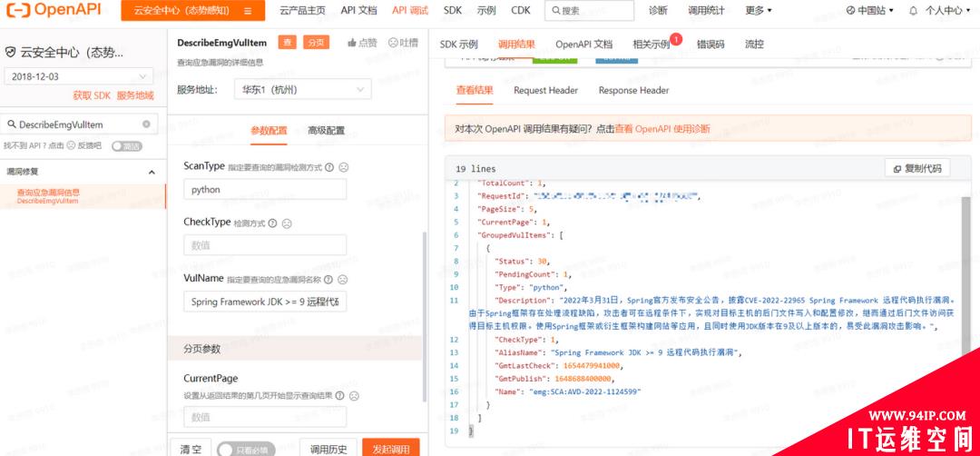Image resolution: width=980 pixels, height=456 pixels.
Task: Open the 中国站 site dropdown
Action: click(870, 11)
